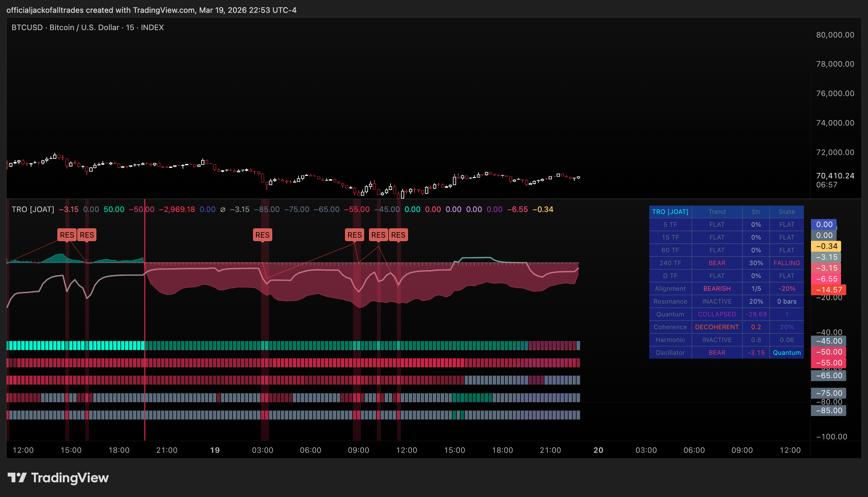The width and height of the screenshot is (868, 497).
Task: Click the 240 TF row label
Action: tap(670, 263)
